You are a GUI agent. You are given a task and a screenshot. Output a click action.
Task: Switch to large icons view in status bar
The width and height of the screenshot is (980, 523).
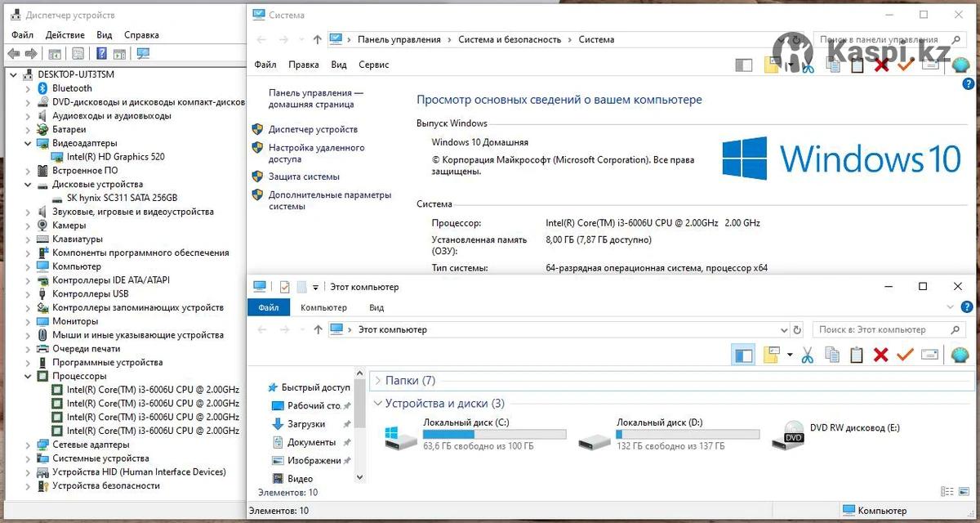pos(964,491)
